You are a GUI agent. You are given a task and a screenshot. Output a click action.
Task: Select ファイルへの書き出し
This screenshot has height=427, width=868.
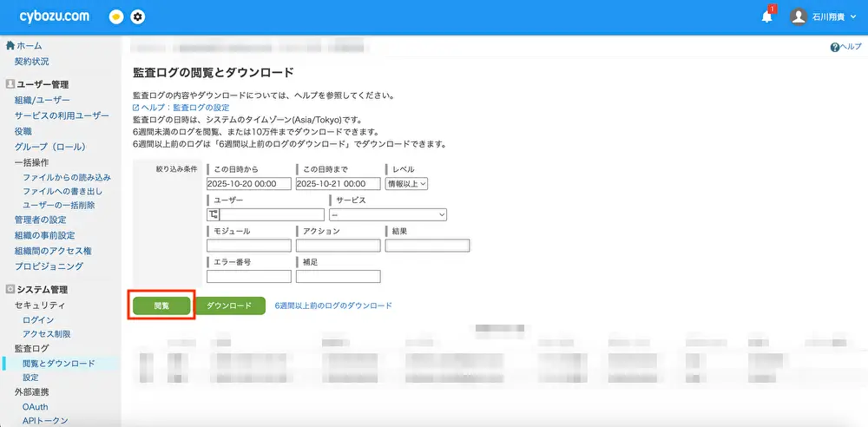[x=62, y=191]
